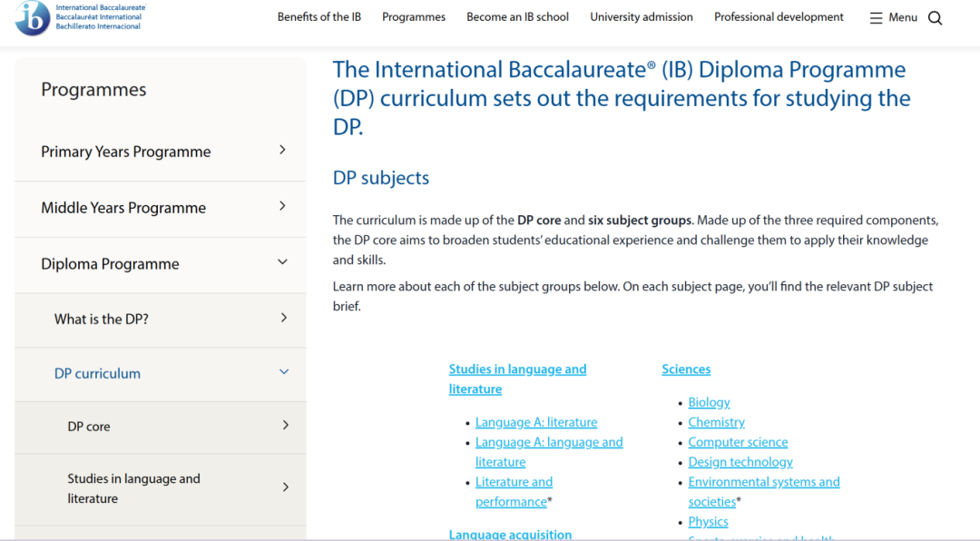Image resolution: width=980 pixels, height=541 pixels.
Task: Collapse the DP curriculum chevron
Action: [x=284, y=372]
